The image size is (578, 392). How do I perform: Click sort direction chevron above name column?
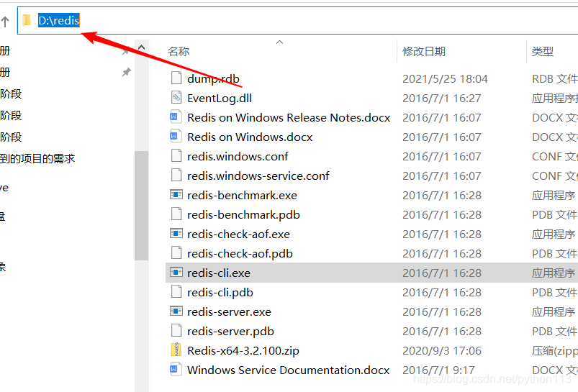pyautogui.click(x=280, y=42)
